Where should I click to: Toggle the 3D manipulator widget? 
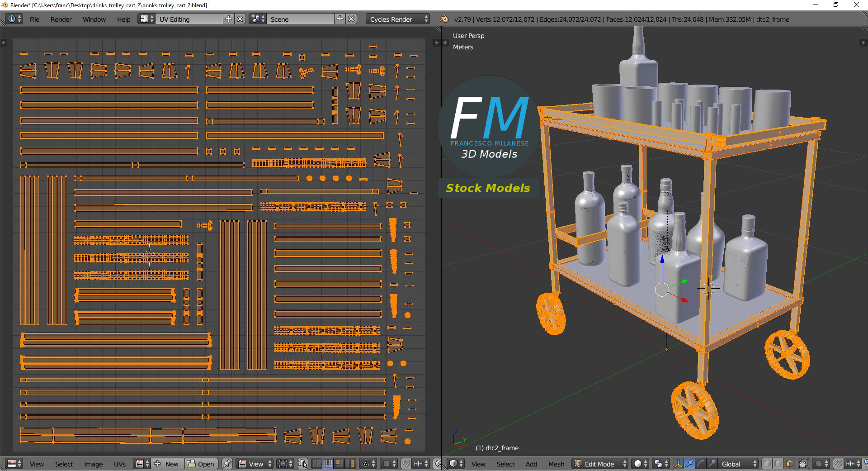click(x=678, y=464)
